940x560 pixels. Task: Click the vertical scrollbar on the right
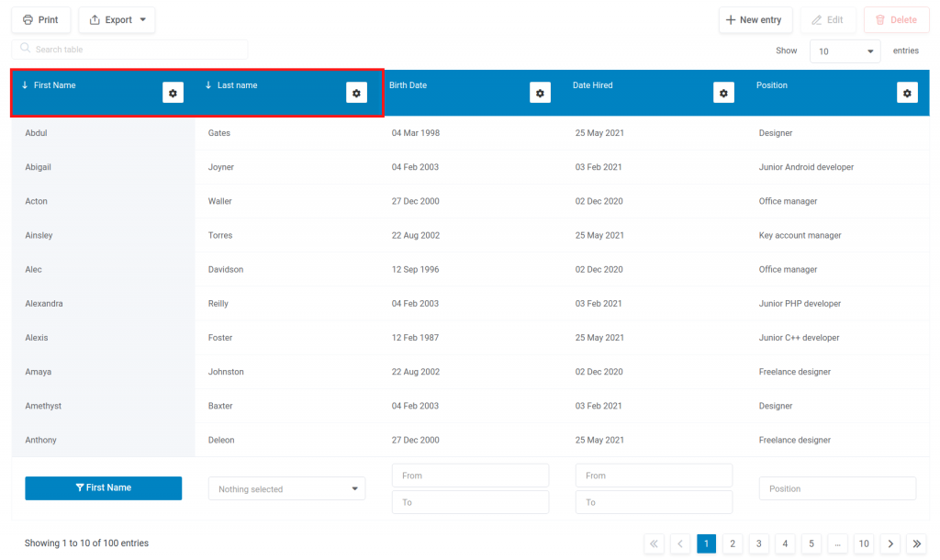pyautogui.click(x=934, y=275)
